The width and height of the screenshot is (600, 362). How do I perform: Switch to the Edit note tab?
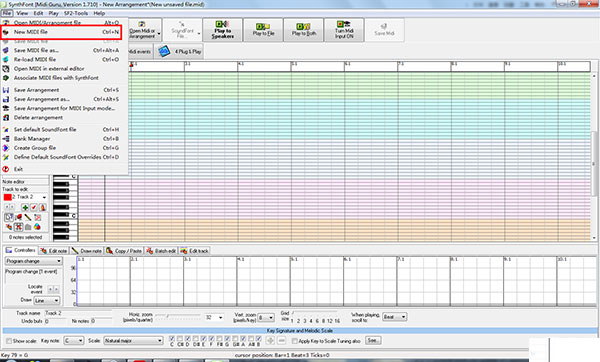point(54,251)
